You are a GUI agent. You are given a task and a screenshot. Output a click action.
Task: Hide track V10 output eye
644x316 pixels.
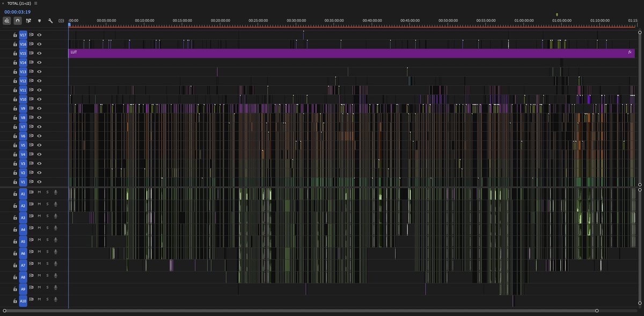tap(39, 99)
